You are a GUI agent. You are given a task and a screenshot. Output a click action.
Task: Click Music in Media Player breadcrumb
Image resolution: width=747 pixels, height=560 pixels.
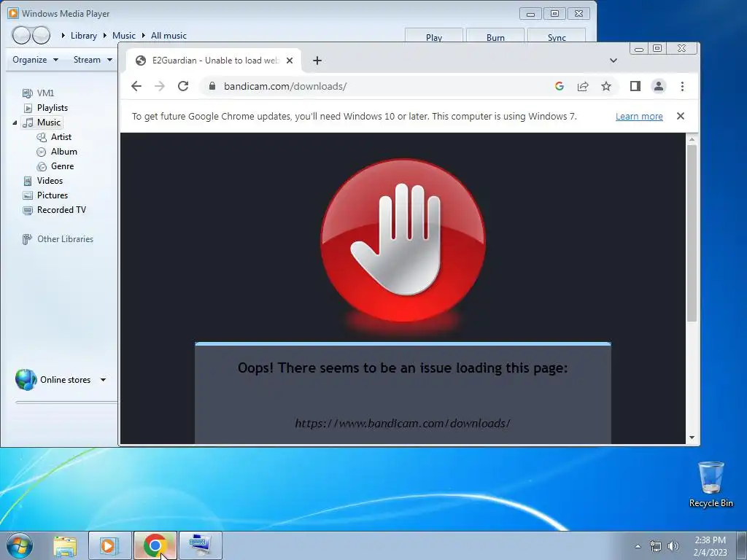point(124,35)
